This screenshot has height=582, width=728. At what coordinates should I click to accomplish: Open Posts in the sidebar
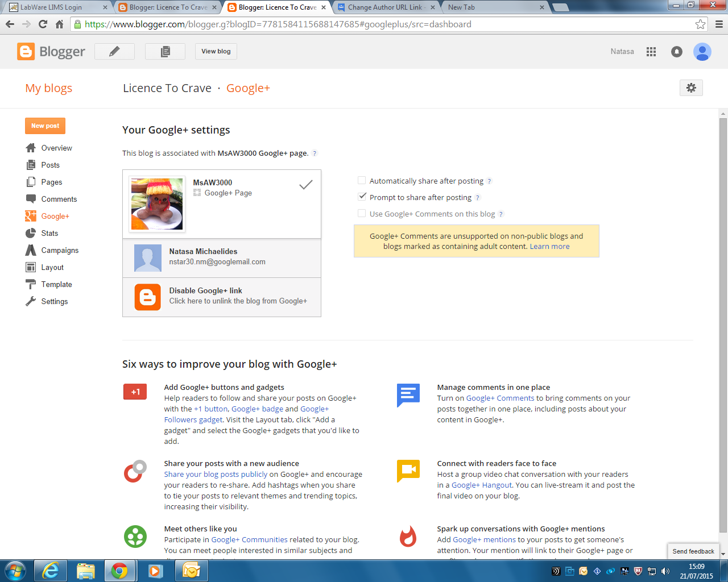(50, 165)
